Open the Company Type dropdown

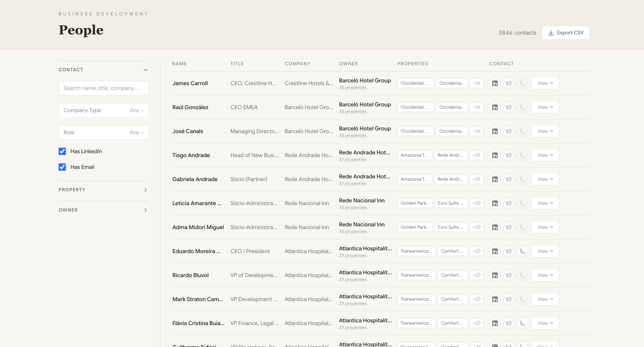(103, 110)
